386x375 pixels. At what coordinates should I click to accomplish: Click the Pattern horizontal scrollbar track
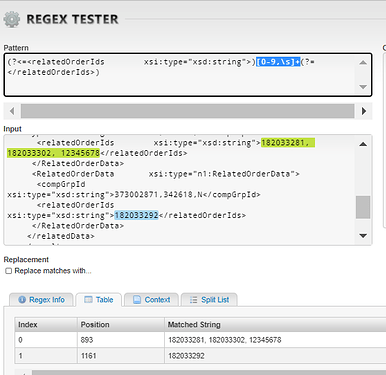coord(187,111)
